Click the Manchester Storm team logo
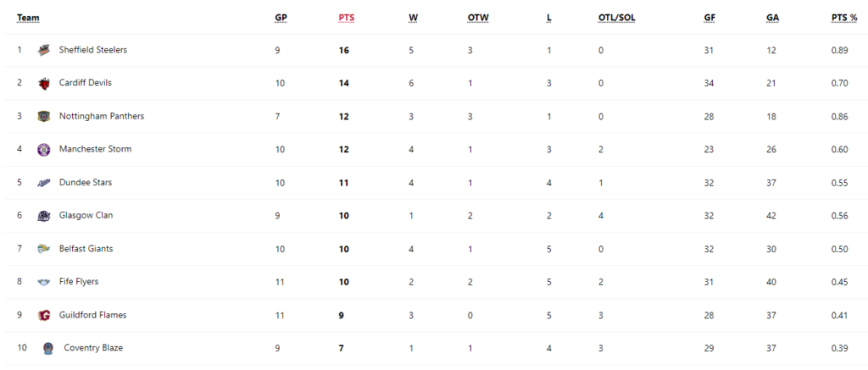The image size is (868, 370). click(44, 150)
